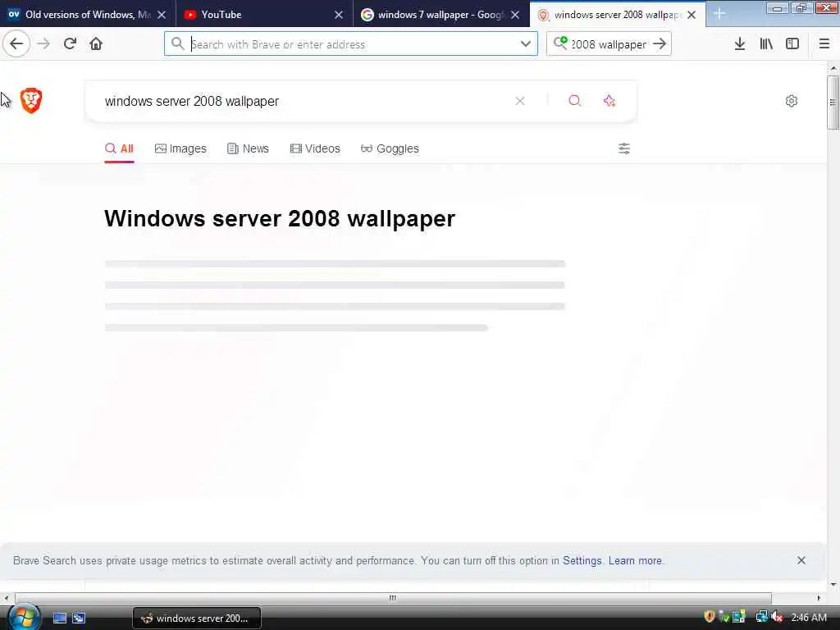Close the windows server 2008 wallpaper tab
The width and height of the screenshot is (840, 630).
[692, 15]
